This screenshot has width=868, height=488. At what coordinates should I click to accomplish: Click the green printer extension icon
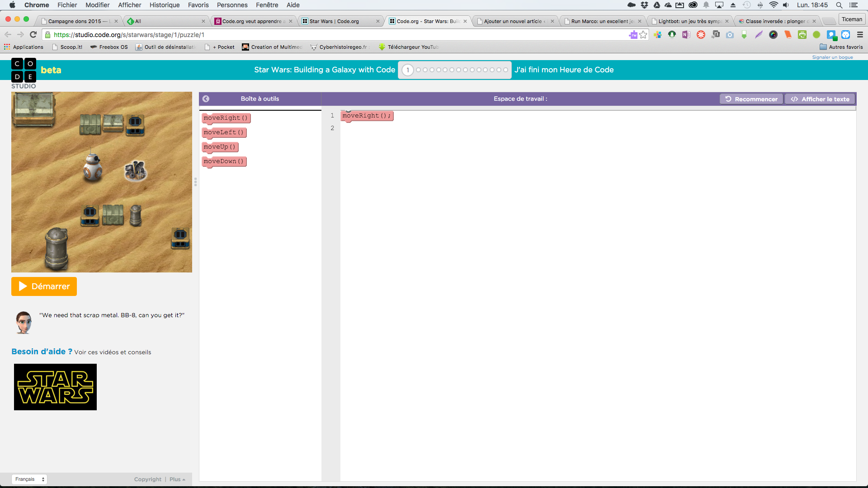[802, 35]
